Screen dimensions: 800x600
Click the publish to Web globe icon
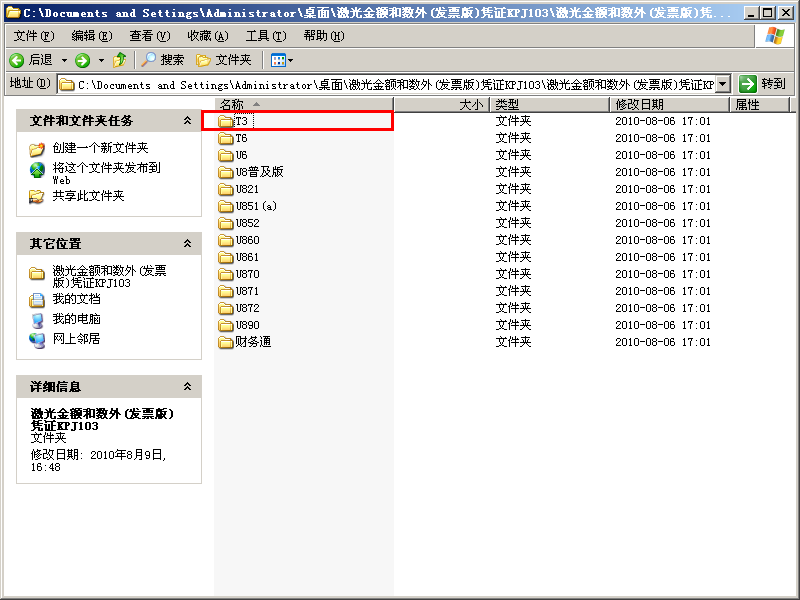pos(37,170)
